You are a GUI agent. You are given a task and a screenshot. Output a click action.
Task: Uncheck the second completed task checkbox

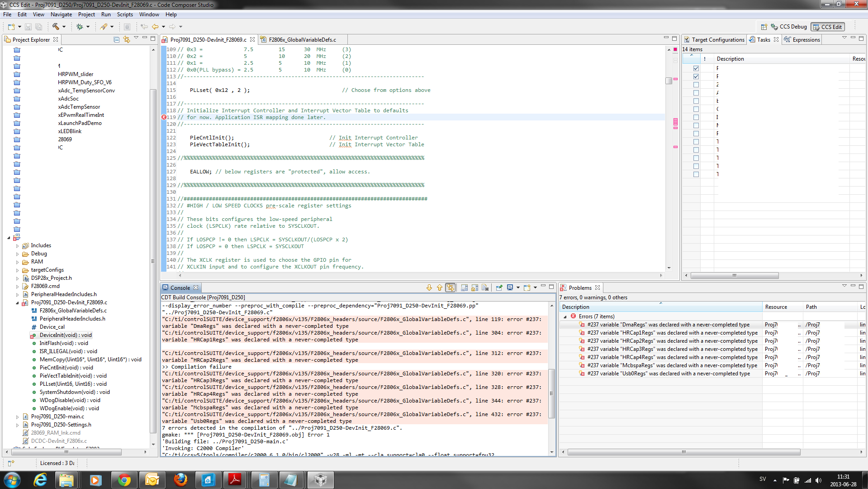pos(696,77)
